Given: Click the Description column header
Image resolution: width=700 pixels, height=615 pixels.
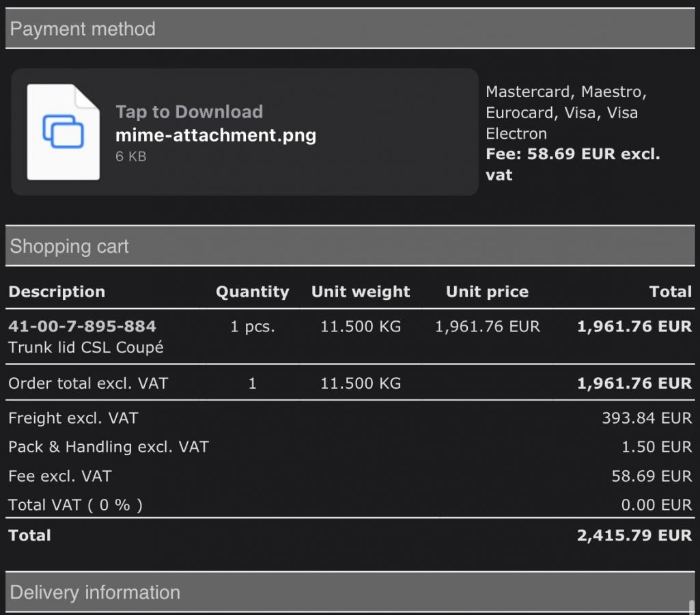Looking at the screenshot, I should pyautogui.click(x=57, y=292).
